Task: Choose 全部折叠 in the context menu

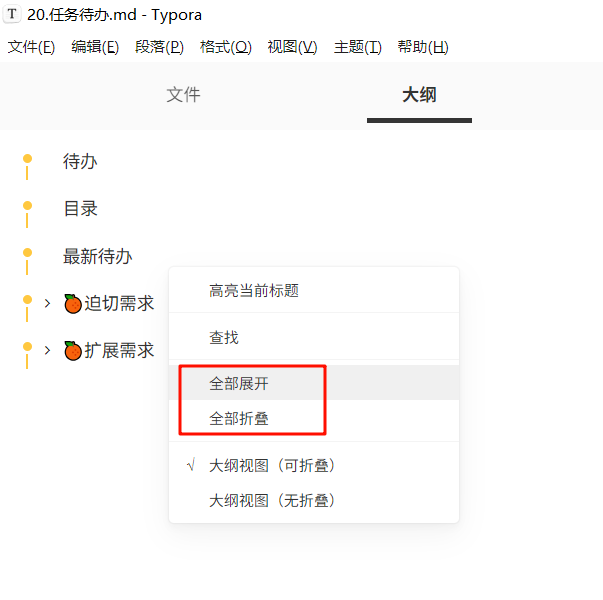Action: pos(314,418)
